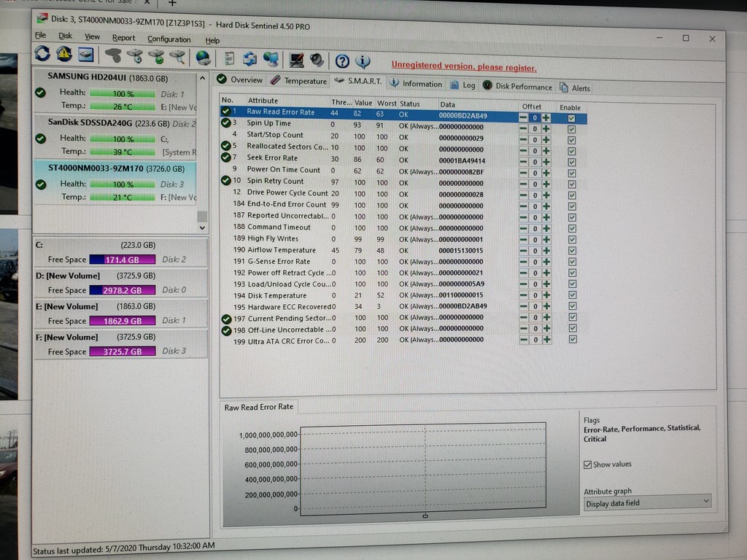Toggle Enable checkbox for Spin Up Time
The image size is (747, 560).
[x=571, y=129]
